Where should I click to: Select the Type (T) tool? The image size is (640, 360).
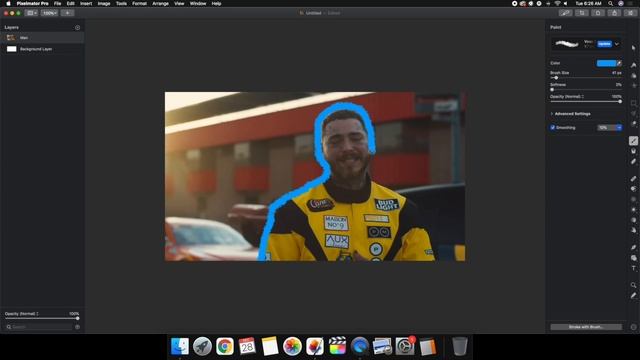coord(633,268)
